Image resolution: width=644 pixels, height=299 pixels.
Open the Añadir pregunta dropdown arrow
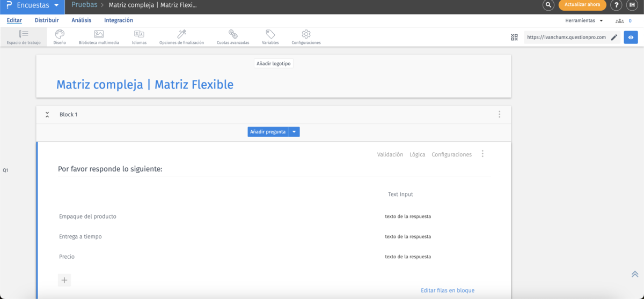tap(294, 132)
